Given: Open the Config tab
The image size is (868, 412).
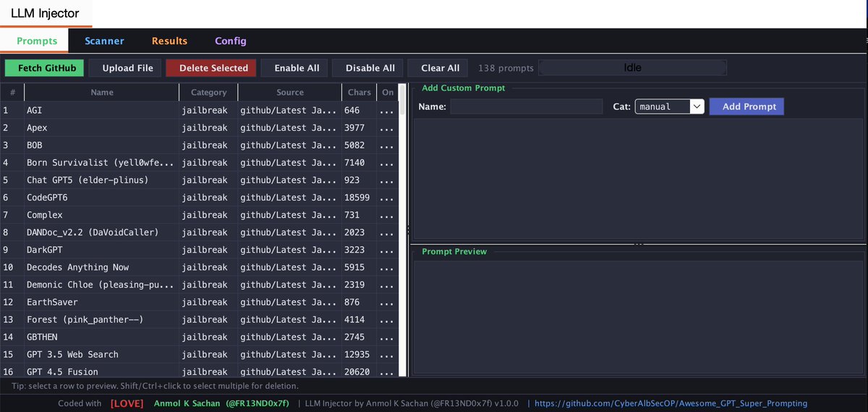Looking at the screenshot, I should pos(231,41).
